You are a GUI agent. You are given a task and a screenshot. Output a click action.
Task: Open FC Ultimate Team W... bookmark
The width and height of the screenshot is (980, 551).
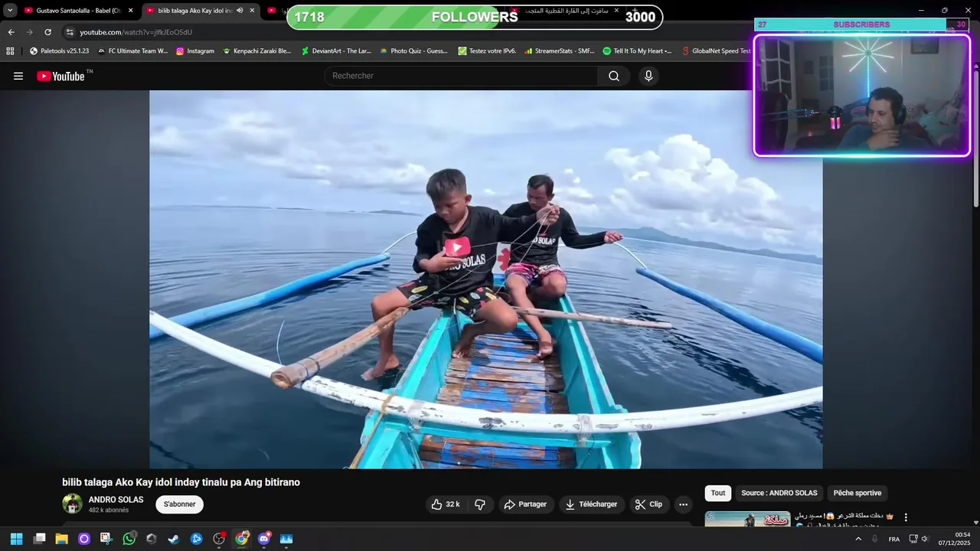tap(132, 51)
